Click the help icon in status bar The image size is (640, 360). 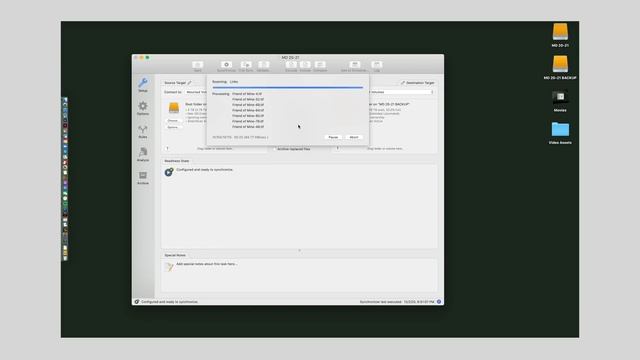(439, 302)
